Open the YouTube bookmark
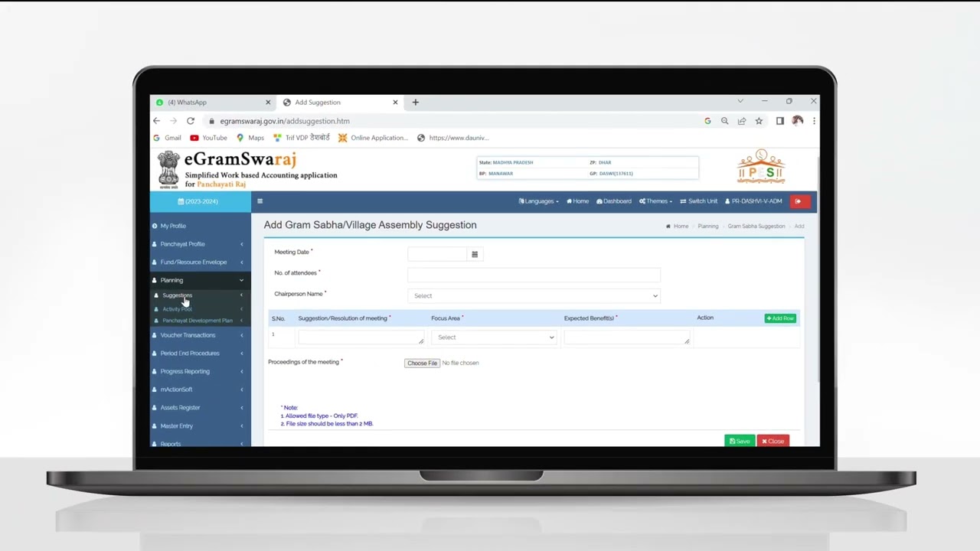Image resolution: width=980 pixels, height=551 pixels. (208, 138)
